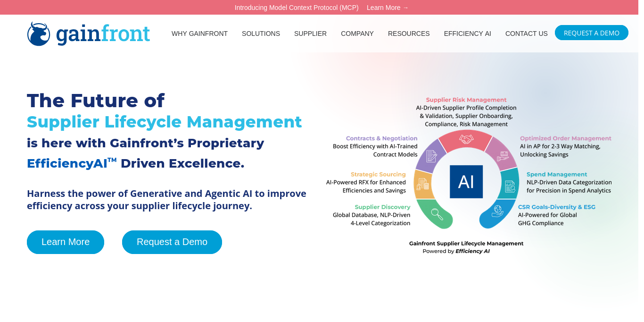Click the central AI square
644x322 pixels.
click(466, 181)
